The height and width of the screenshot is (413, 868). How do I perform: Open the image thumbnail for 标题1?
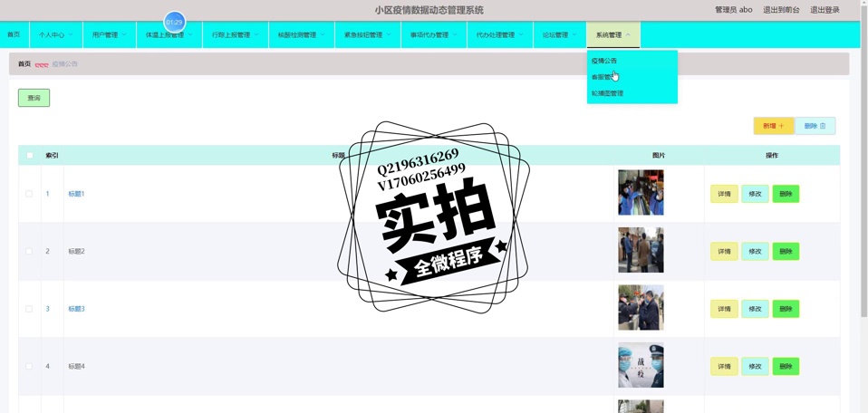tap(640, 193)
